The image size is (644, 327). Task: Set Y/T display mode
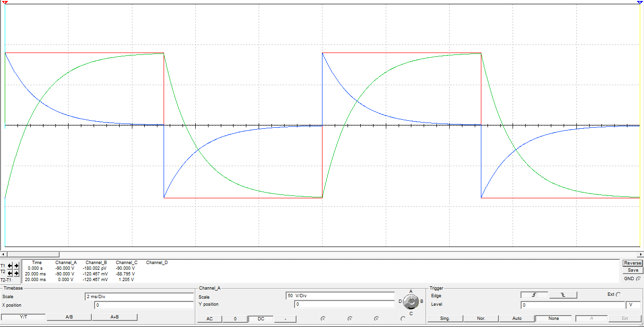point(24,317)
